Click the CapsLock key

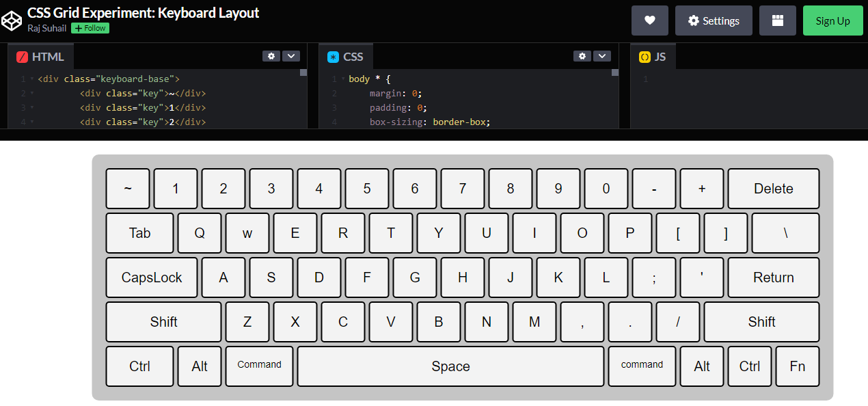point(152,278)
